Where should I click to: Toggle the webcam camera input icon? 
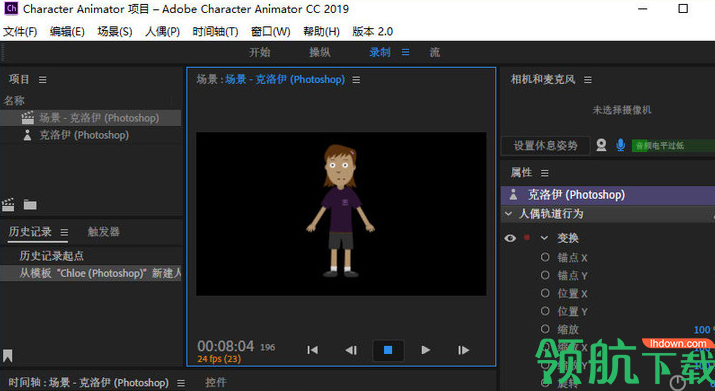(x=601, y=145)
